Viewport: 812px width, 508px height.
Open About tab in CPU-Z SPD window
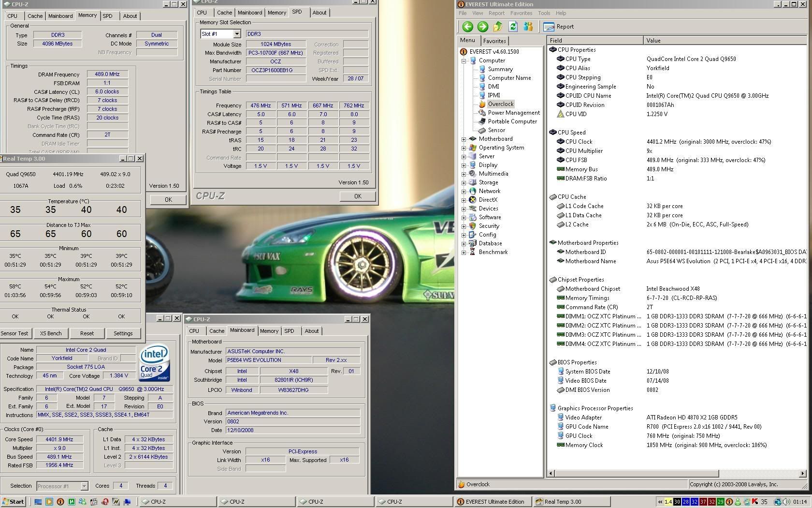click(319, 13)
